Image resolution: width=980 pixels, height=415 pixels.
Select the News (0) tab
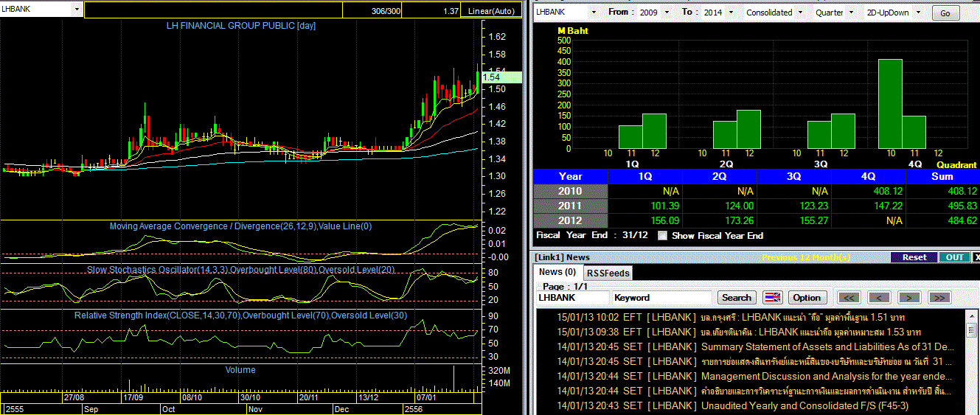coord(557,272)
